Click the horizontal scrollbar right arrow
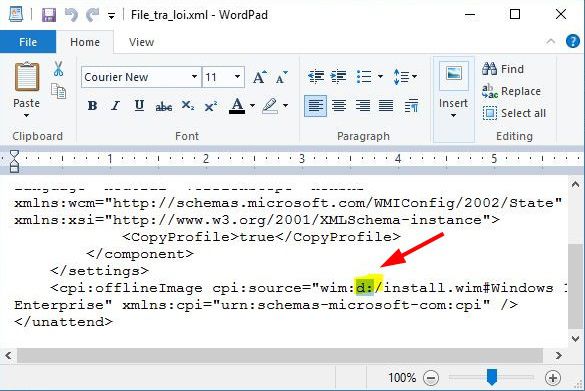 tap(558, 355)
